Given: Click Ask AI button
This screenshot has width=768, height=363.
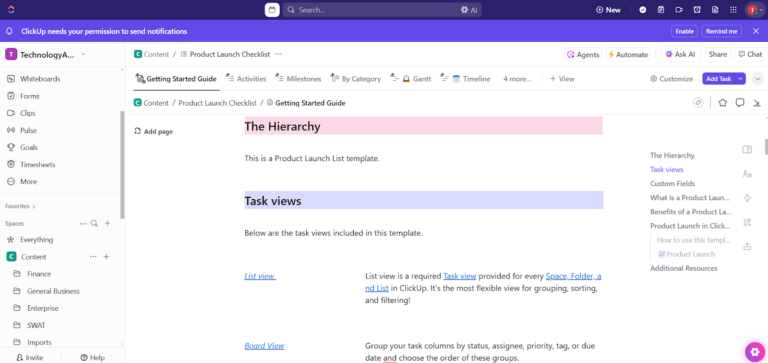Looking at the screenshot, I should pos(681,54).
